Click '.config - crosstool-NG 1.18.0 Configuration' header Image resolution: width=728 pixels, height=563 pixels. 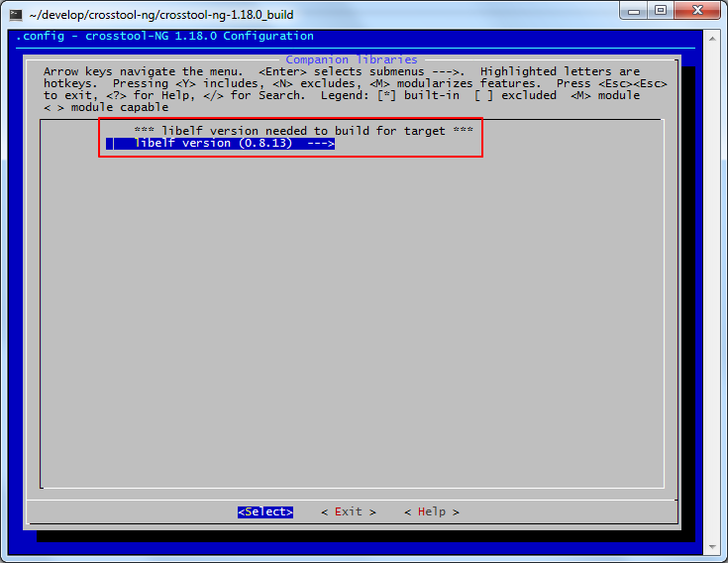pos(164,36)
